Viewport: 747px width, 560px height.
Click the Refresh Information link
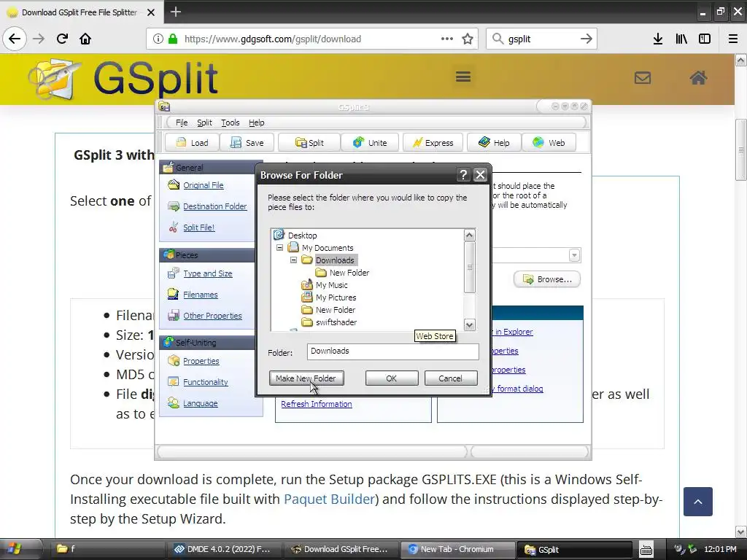pos(317,404)
